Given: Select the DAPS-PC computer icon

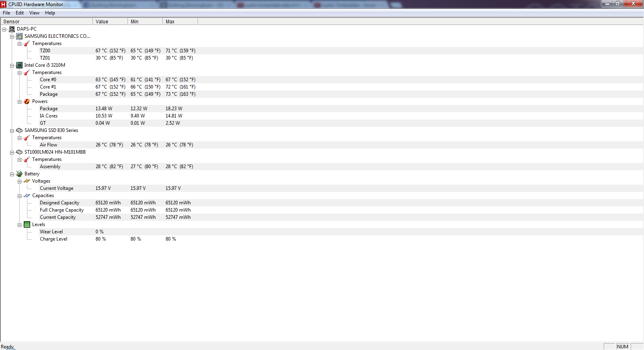Looking at the screenshot, I should pos(12,29).
